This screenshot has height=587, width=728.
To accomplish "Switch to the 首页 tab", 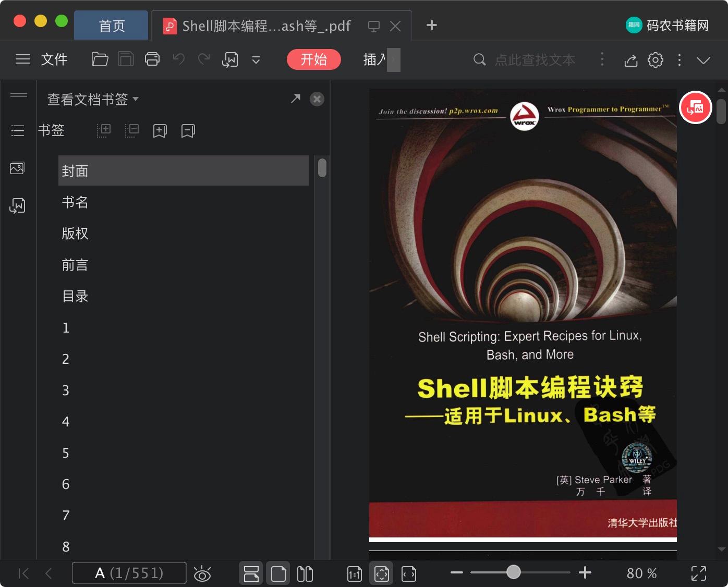I will tap(112, 26).
